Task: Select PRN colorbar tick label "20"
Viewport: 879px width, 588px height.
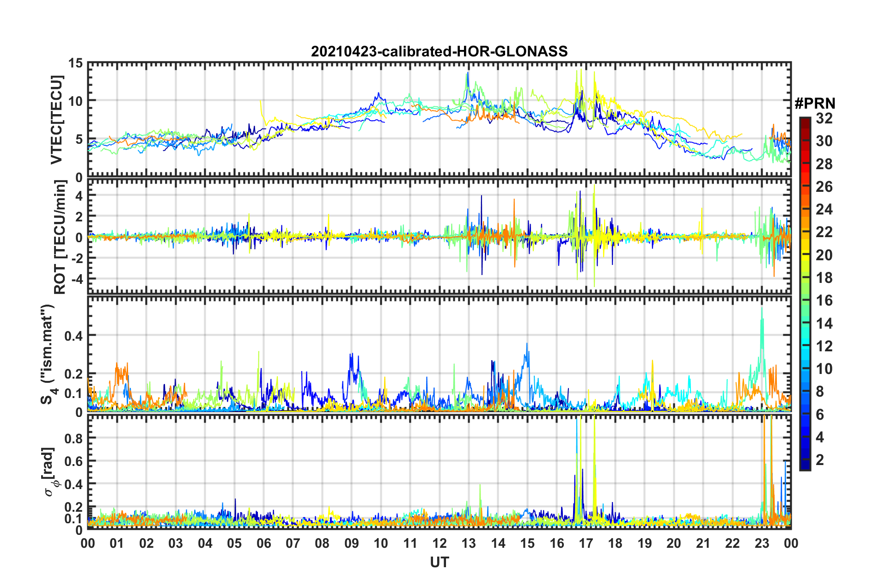Action: [824, 255]
